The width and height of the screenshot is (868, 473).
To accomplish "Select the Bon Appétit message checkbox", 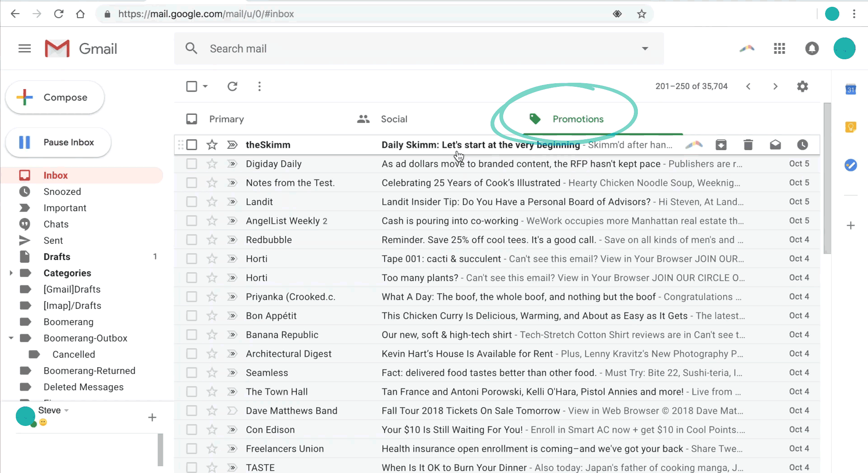I will [192, 316].
